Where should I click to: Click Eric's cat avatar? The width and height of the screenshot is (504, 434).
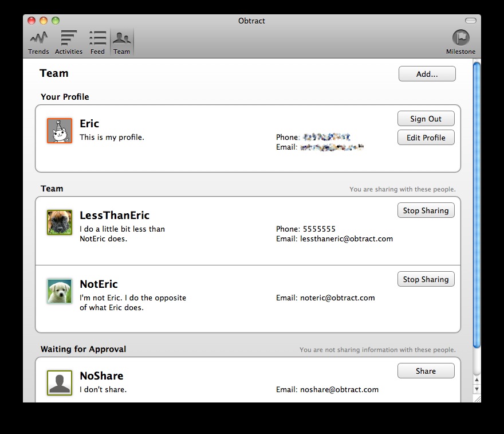tap(60, 131)
